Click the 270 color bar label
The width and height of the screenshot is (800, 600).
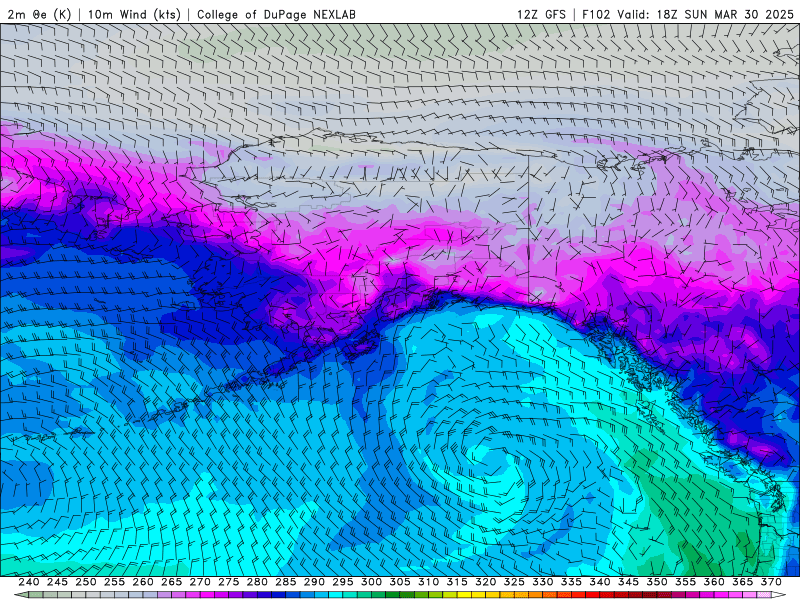pos(200,582)
